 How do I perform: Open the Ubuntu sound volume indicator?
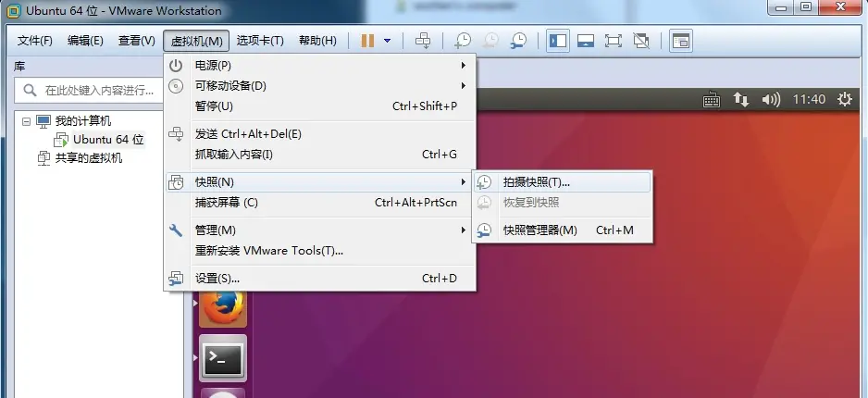pyautogui.click(x=771, y=100)
